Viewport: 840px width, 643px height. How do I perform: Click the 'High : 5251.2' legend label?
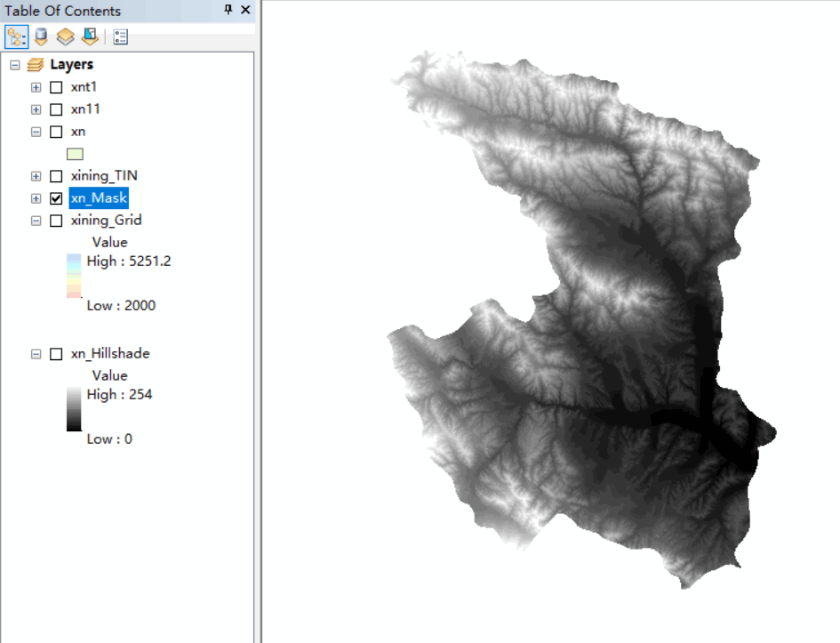129,261
